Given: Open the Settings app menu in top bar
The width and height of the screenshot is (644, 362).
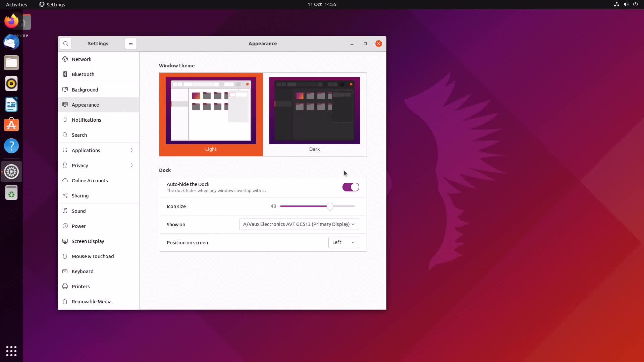Looking at the screenshot, I should click(x=52, y=4).
